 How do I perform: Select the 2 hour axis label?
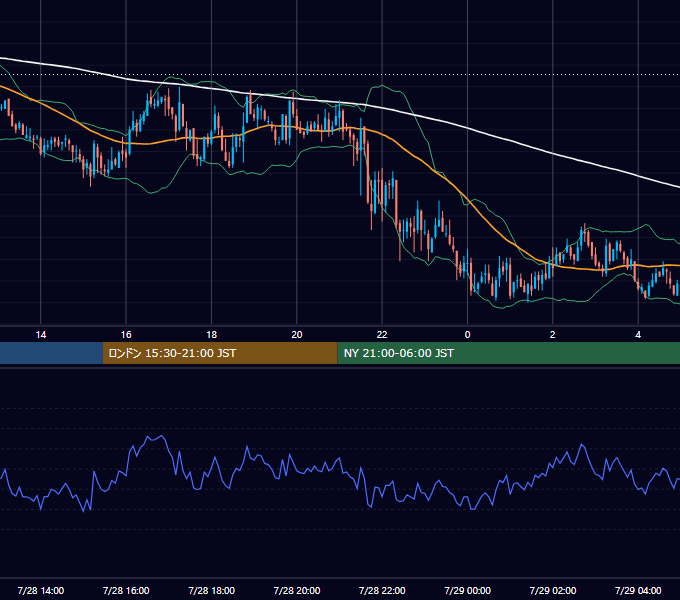(552, 335)
